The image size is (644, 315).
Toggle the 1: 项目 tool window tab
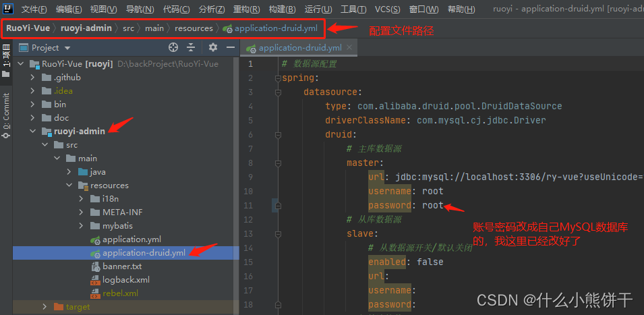click(x=6, y=61)
